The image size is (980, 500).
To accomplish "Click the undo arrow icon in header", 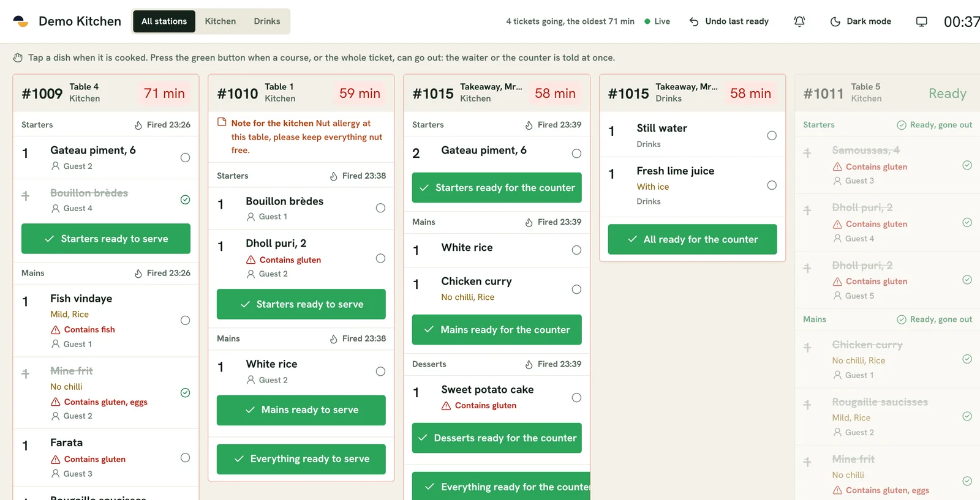I will click(694, 21).
